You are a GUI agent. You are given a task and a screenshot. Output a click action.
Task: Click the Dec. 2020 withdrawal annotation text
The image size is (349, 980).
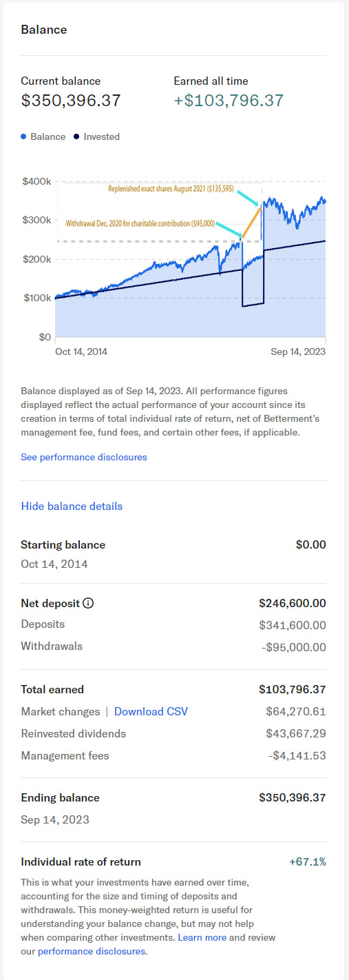tap(141, 223)
